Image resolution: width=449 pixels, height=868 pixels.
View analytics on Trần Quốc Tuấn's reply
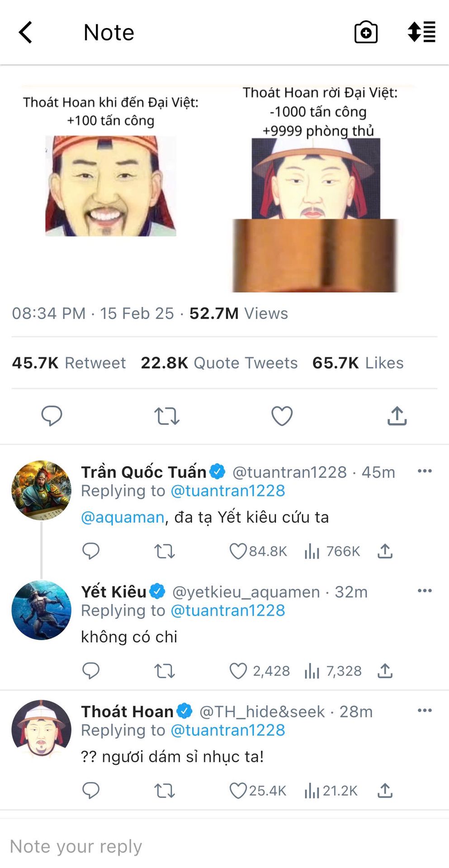pos(332,551)
